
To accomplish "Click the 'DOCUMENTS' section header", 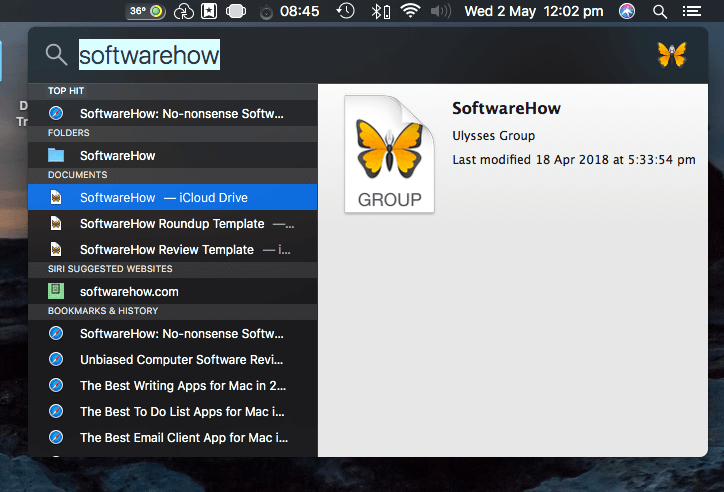I will [78, 175].
